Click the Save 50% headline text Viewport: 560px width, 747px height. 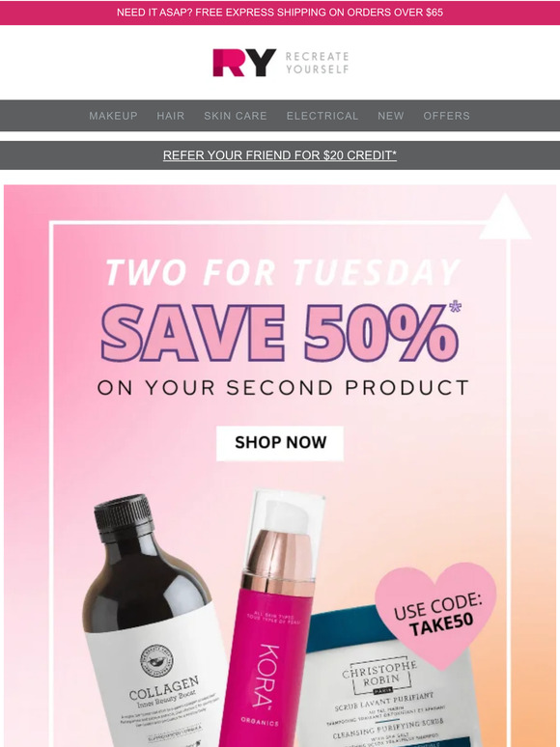280,333
